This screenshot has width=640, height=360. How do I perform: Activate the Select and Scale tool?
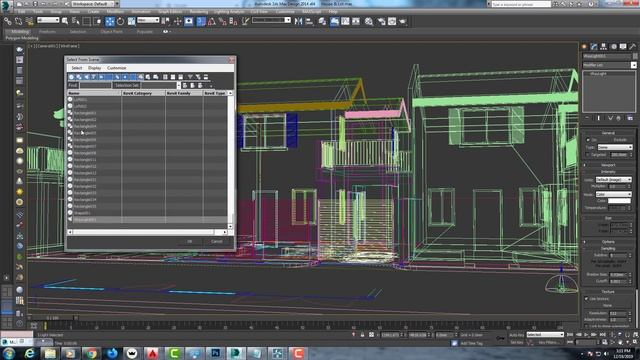131,21
